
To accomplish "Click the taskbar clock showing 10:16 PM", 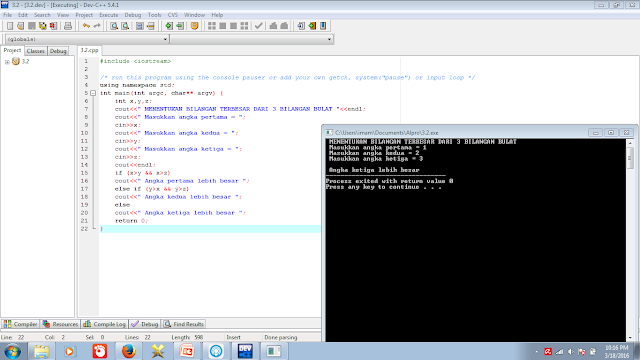I will pyautogui.click(x=617, y=351).
